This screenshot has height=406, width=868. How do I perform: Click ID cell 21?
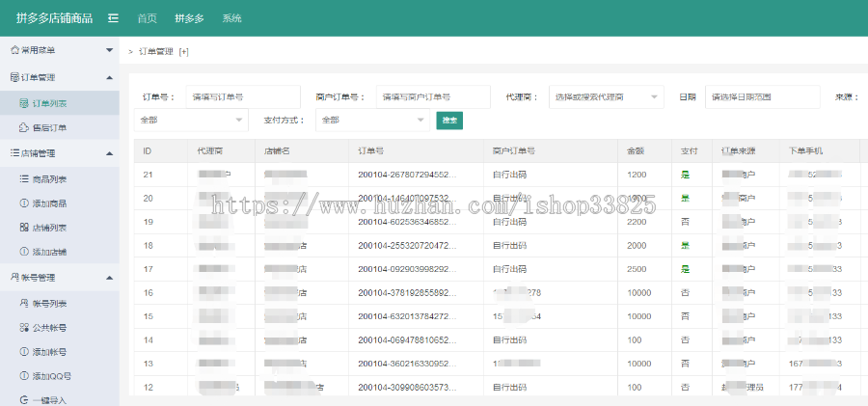[x=148, y=175]
